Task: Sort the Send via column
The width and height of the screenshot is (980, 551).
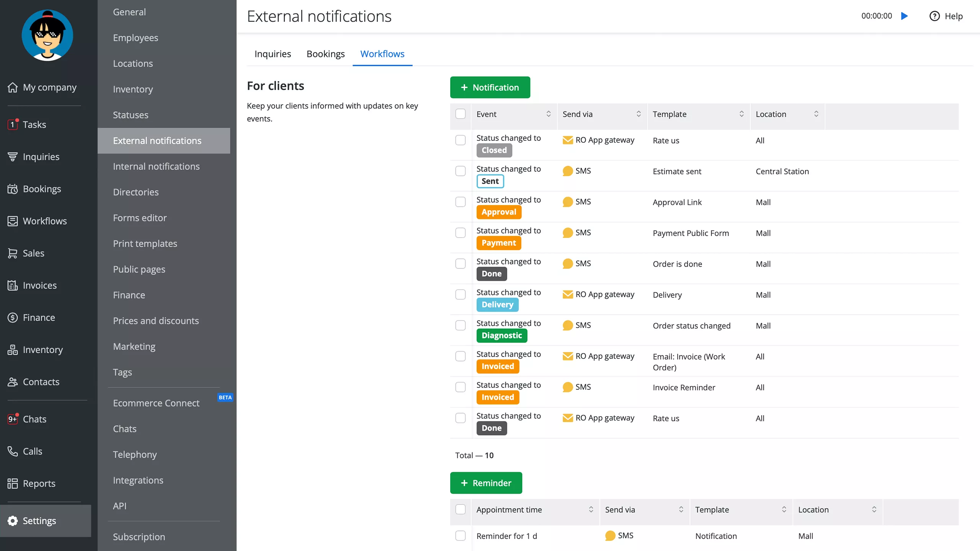Action: [639, 114]
